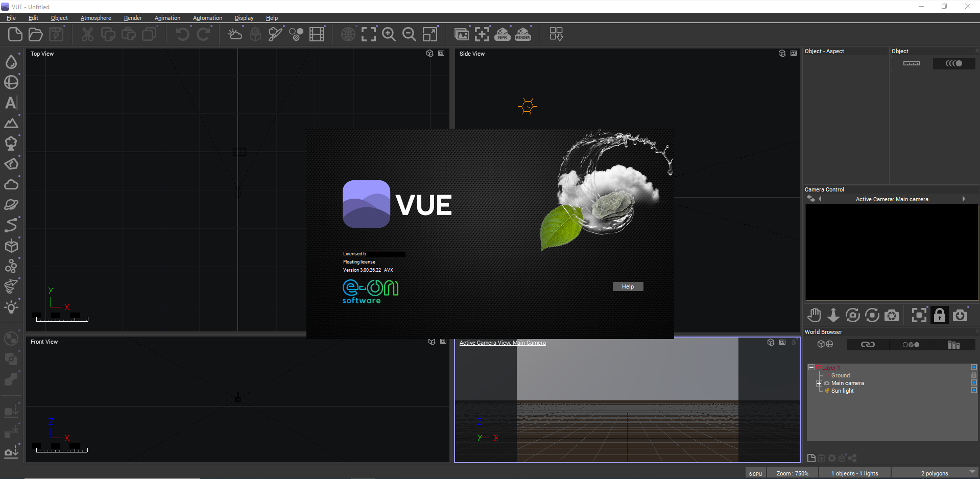Open the render display picture icon
The image size is (980, 479).
(462, 34)
